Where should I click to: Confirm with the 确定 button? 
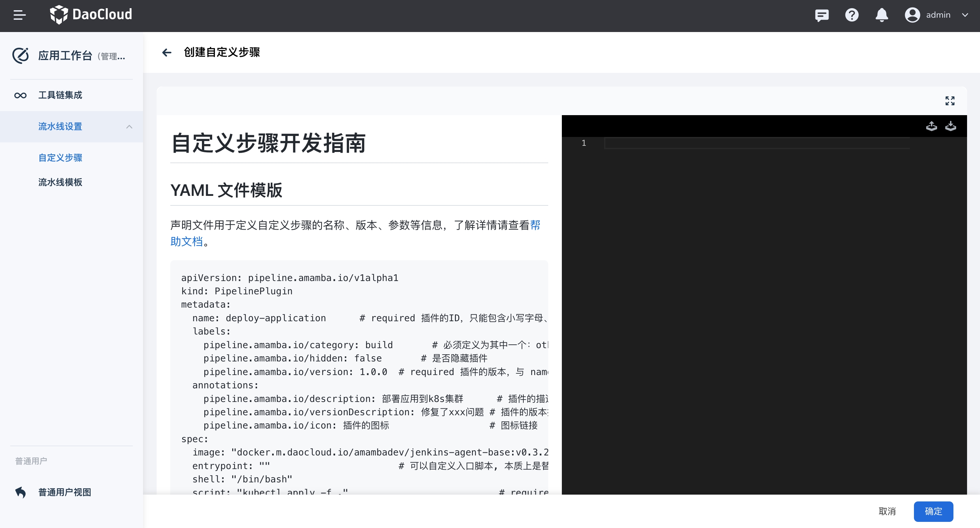(933, 511)
